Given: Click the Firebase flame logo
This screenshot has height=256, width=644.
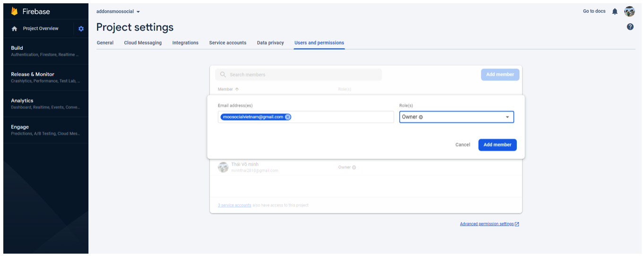Looking at the screenshot, I should click(14, 11).
